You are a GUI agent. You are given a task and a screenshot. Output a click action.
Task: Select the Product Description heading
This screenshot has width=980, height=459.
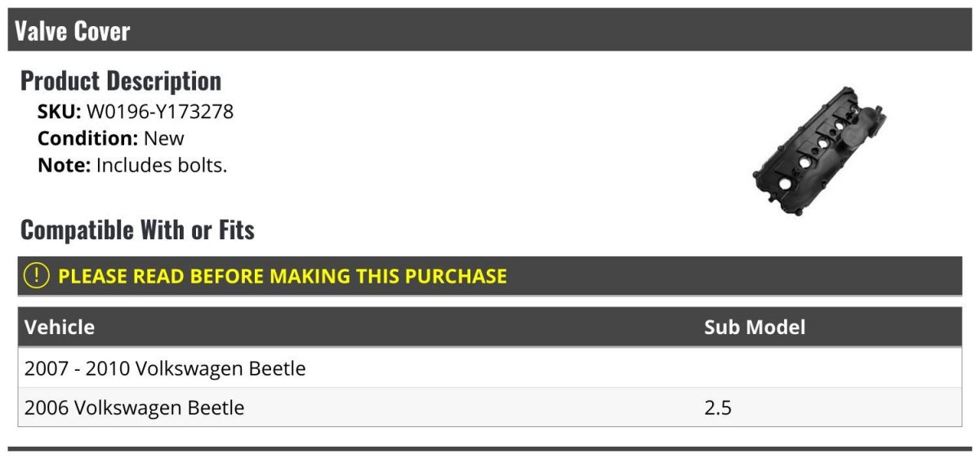point(121,81)
